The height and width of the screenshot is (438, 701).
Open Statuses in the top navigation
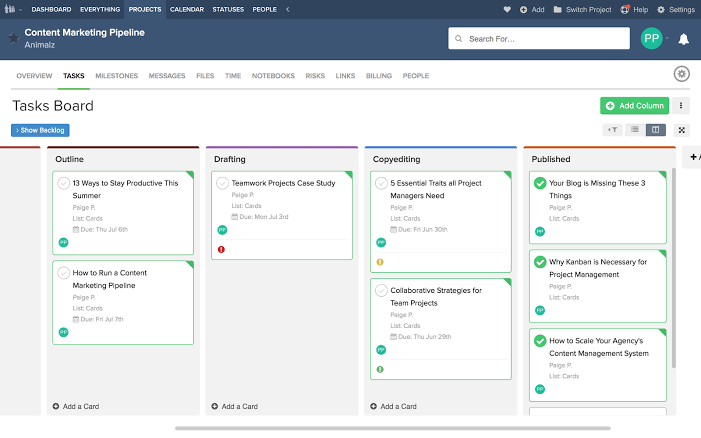228,9
